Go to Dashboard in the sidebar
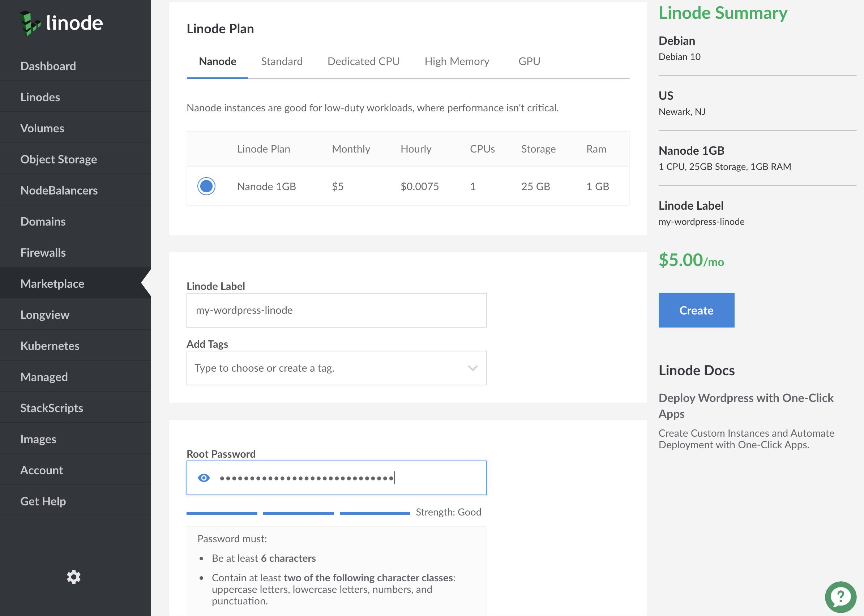 48,66
